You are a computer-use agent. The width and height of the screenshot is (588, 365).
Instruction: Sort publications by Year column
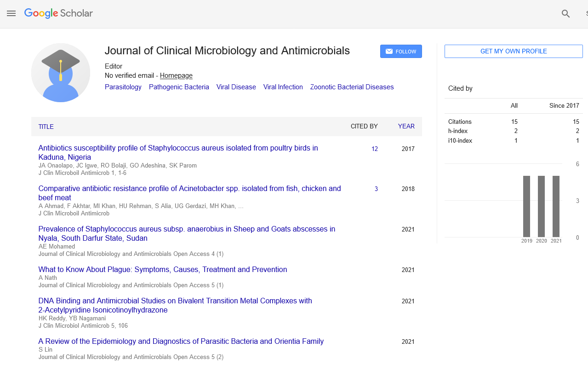click(406, 126)
